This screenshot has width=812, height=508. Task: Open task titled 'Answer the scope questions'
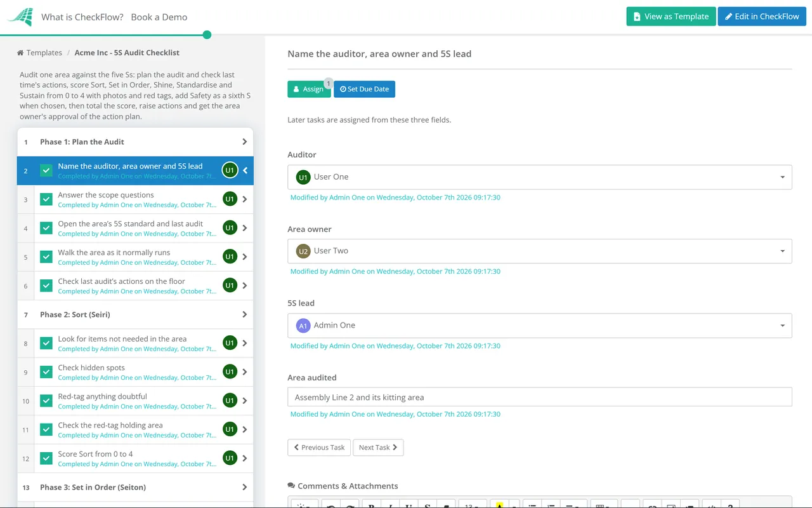point(106,195)
